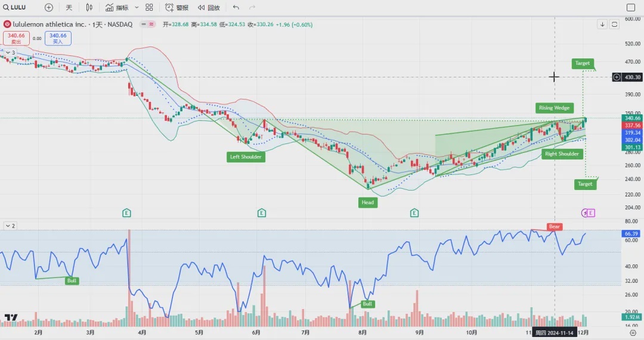This screenshot has width=644, height=340.
Task: Open the 天 interval selector
Action: click(x=69, y=8)
